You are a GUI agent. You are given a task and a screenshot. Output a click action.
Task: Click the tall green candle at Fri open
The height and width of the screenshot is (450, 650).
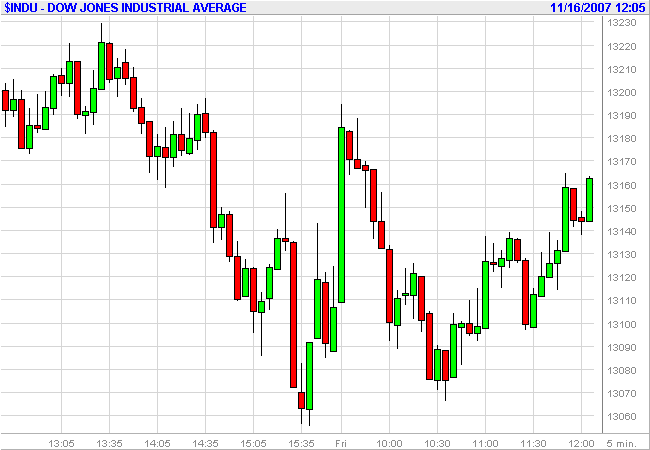(342, 215)
